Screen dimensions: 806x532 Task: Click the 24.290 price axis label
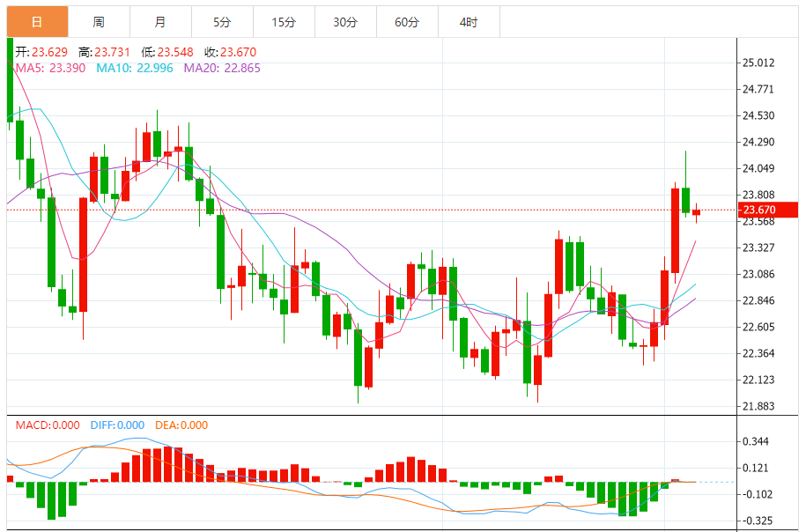pos(758,143)
